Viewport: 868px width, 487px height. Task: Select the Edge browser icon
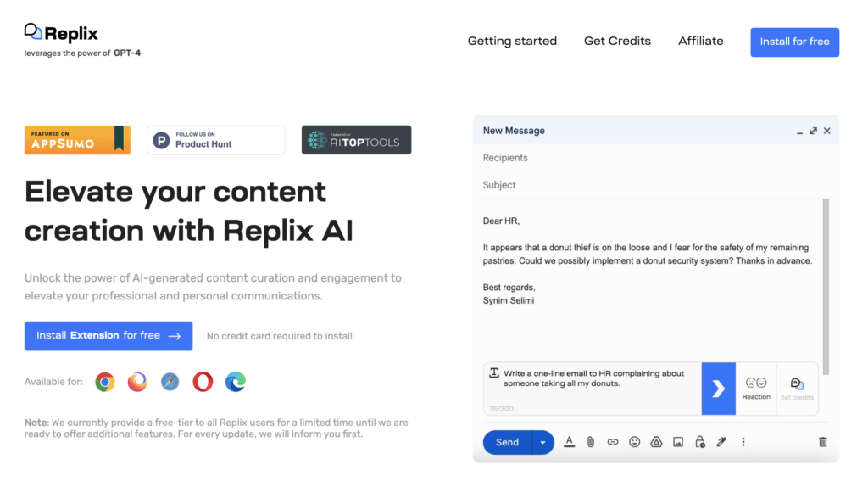pos(236,382)
